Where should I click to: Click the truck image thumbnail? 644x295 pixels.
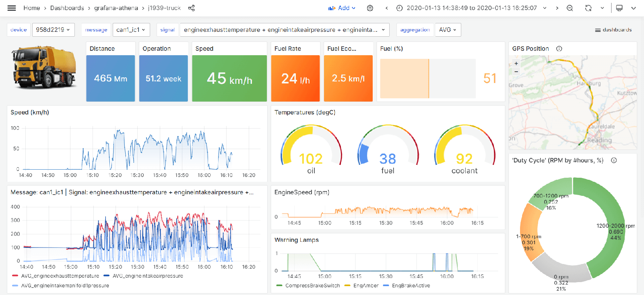[44, 67]
